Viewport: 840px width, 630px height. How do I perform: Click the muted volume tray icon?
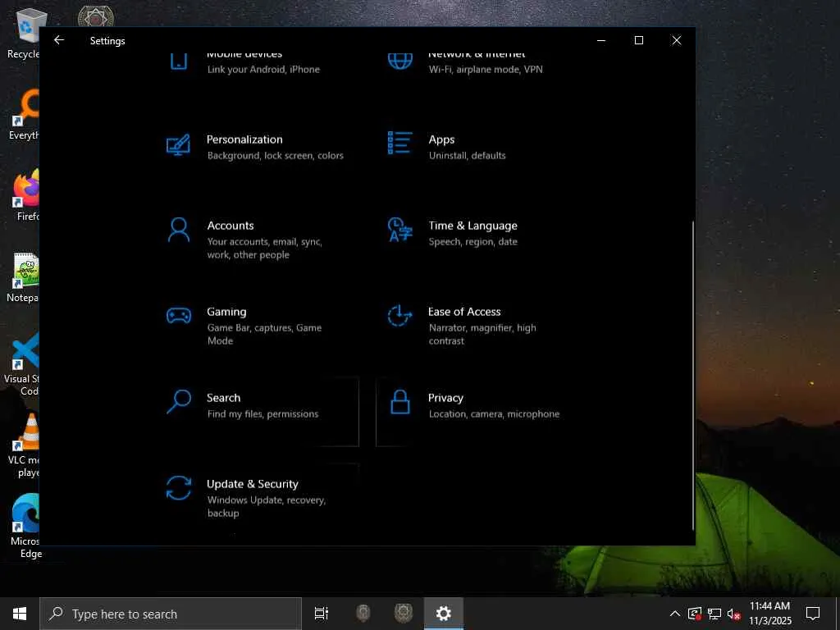pos(733,614)
